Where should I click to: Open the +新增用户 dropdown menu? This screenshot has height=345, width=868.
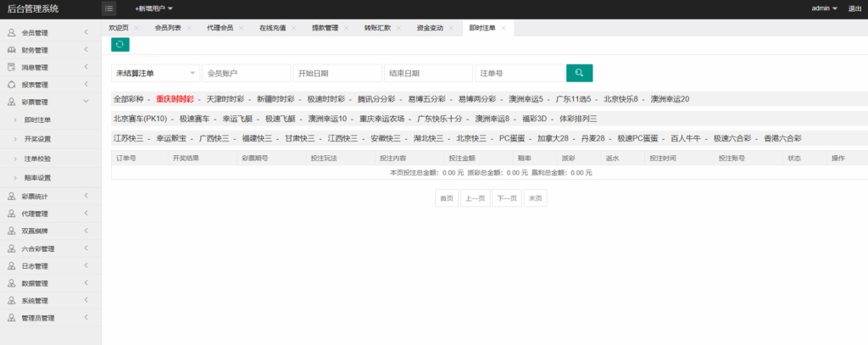[153, 8]
